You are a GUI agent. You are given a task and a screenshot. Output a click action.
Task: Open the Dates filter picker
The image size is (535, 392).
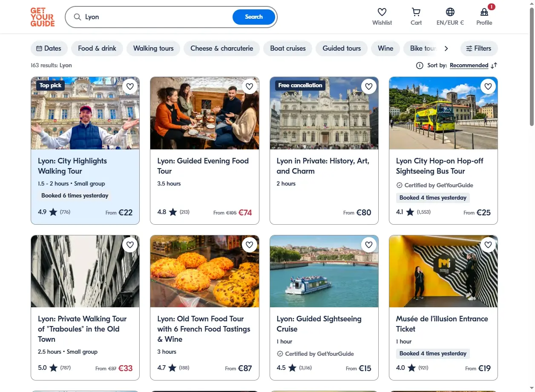pos(49,49)
